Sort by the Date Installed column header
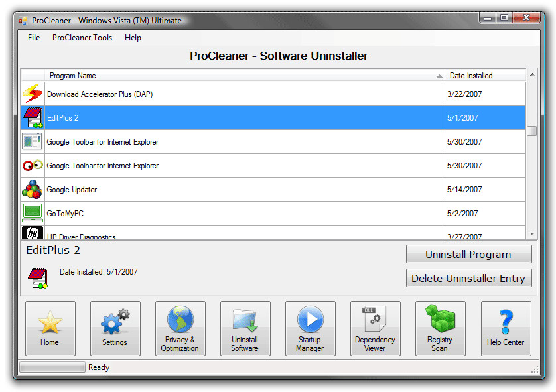 coord(485,75)
